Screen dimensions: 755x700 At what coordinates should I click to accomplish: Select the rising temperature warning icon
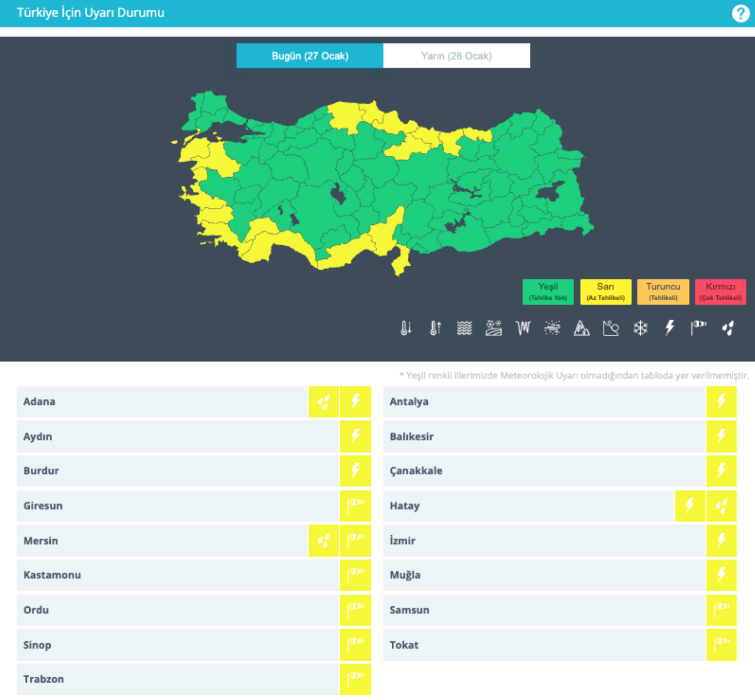click(x=435, y=328)
